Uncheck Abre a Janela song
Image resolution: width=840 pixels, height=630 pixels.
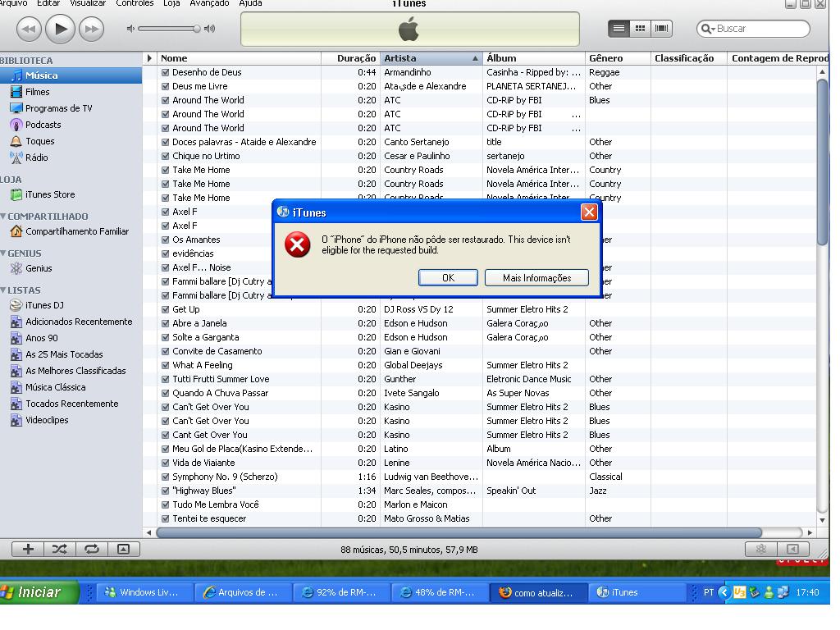click(166, 323)
